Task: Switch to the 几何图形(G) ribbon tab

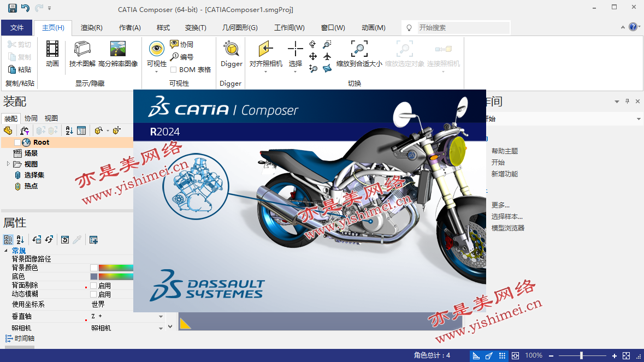Action: pyautogui.click(x=240, y=27)
